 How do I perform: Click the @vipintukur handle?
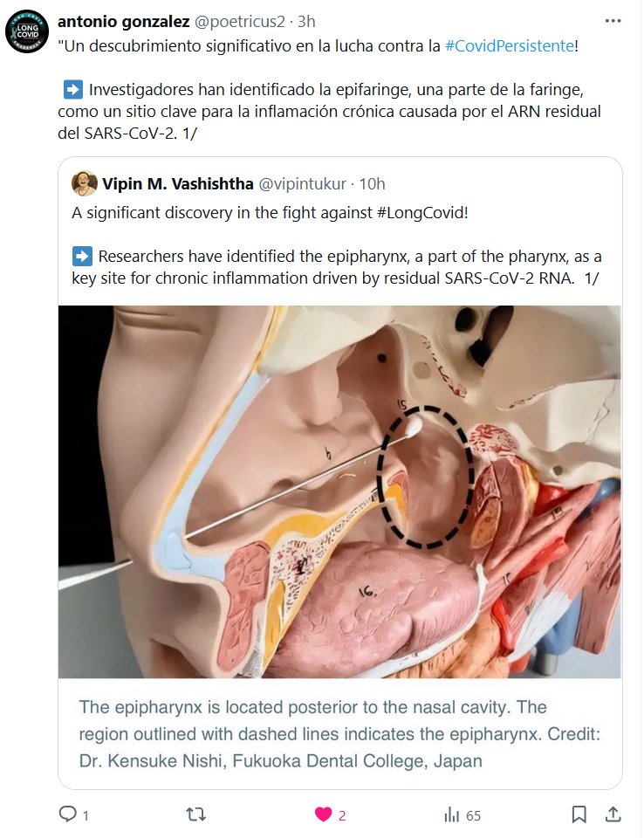coord(303,184)
